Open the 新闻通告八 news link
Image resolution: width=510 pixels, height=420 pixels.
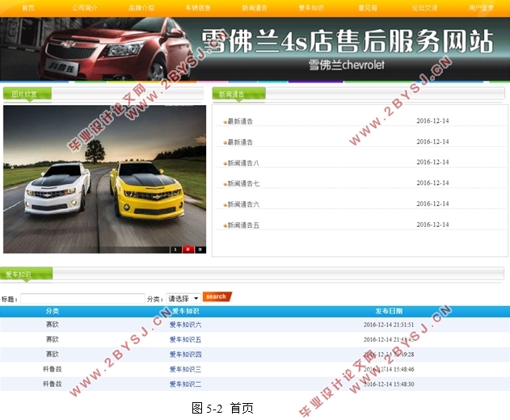point(243,163)
